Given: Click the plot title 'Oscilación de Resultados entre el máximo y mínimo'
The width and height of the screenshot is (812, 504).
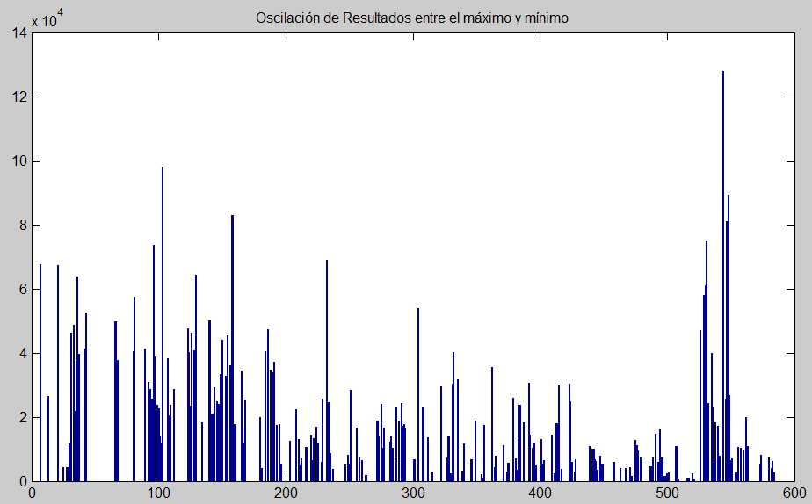Looking at the screenshot, I should 411,18.
